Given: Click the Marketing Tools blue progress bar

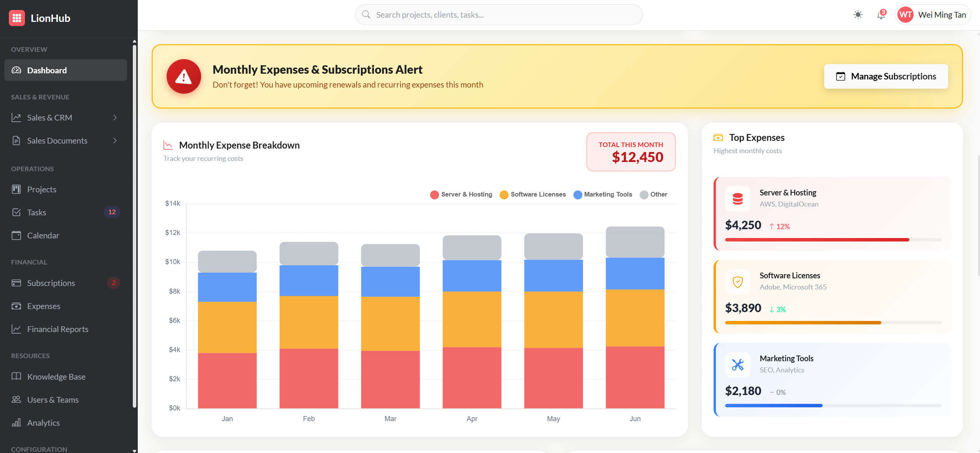Looking at the screenshot, I should point(773,405).
